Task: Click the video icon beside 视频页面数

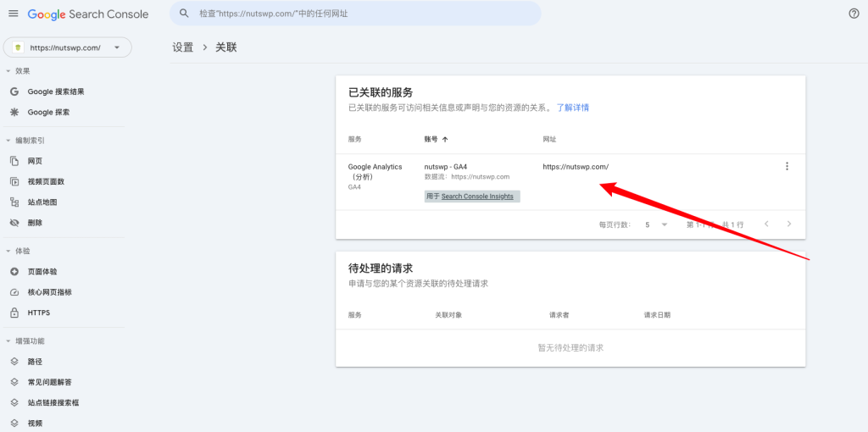Action: click(15, 181)
